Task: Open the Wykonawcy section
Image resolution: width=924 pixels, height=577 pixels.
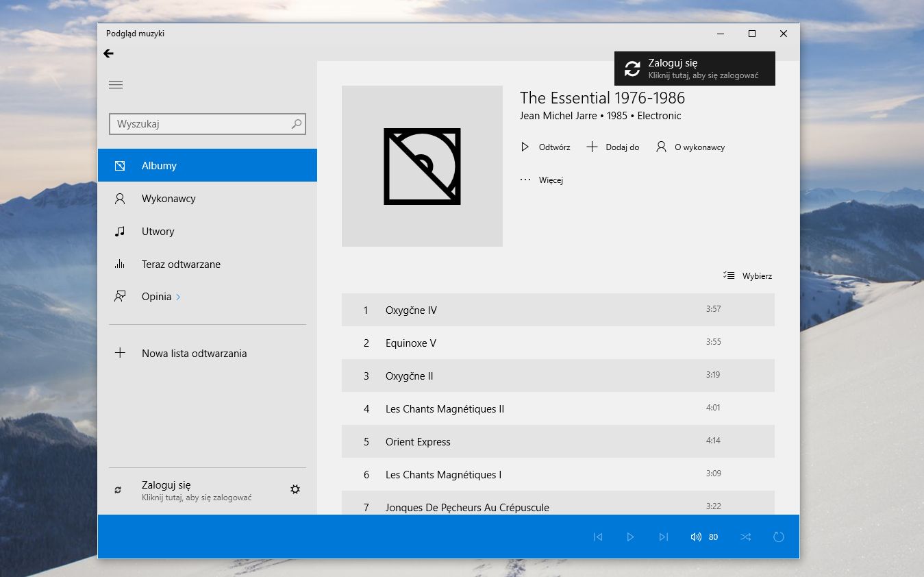Action: (208, 199)
